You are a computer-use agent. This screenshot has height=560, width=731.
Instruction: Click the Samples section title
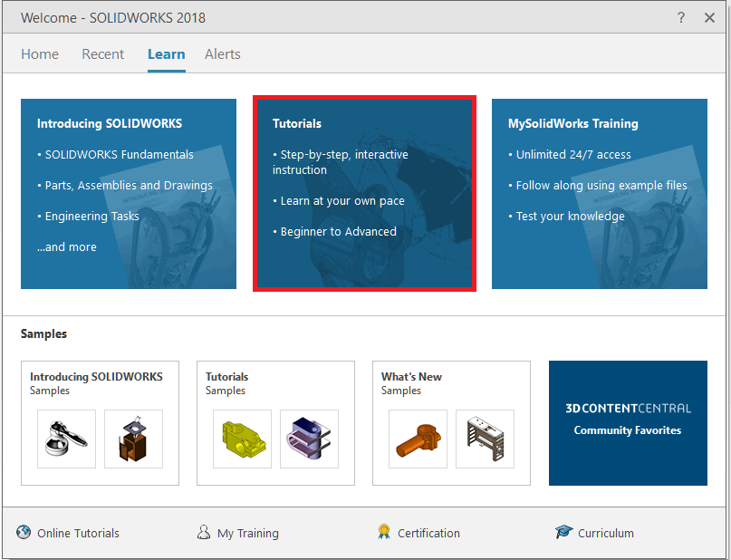pyautogui.click(x=43, y=333)
